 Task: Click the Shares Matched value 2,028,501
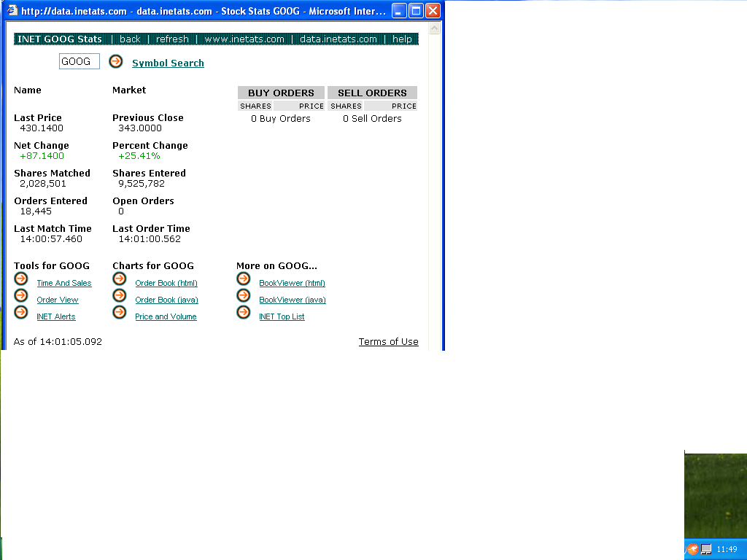pos(43,183)
